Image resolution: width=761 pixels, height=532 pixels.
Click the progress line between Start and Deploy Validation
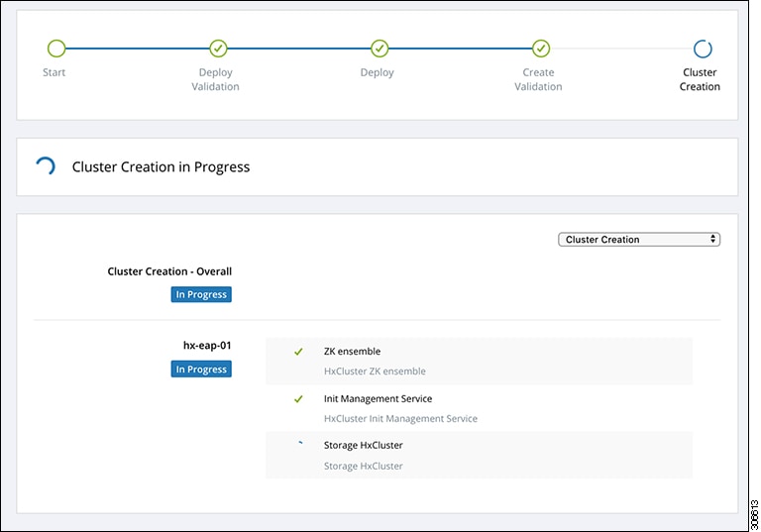coord(137,49)
